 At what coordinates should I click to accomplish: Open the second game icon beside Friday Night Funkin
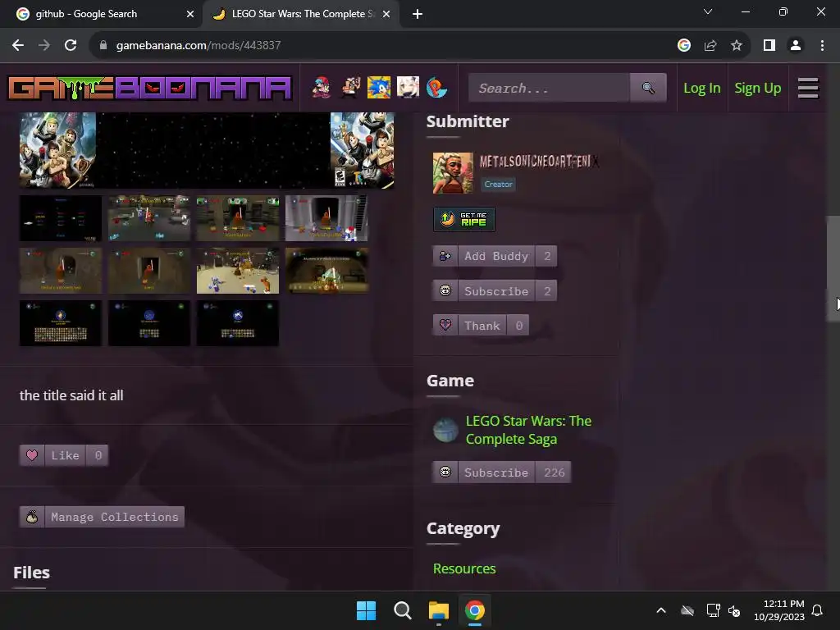pos(350,87)
